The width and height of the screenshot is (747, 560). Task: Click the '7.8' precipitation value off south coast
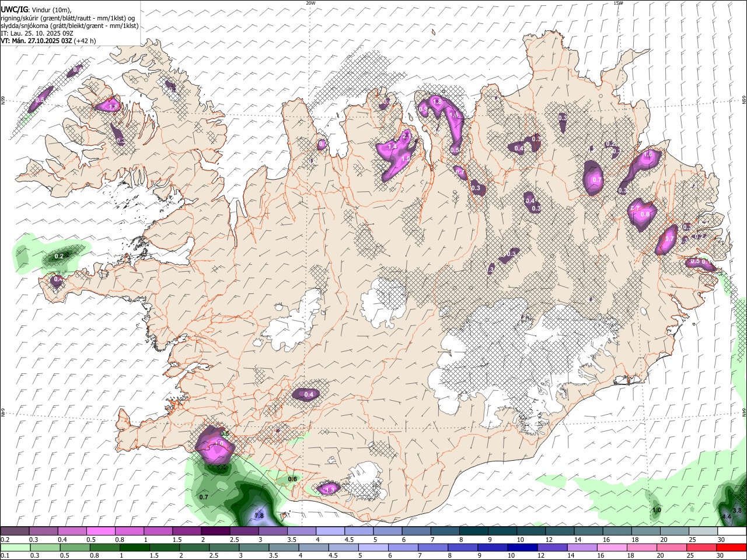tap(260, 516)
